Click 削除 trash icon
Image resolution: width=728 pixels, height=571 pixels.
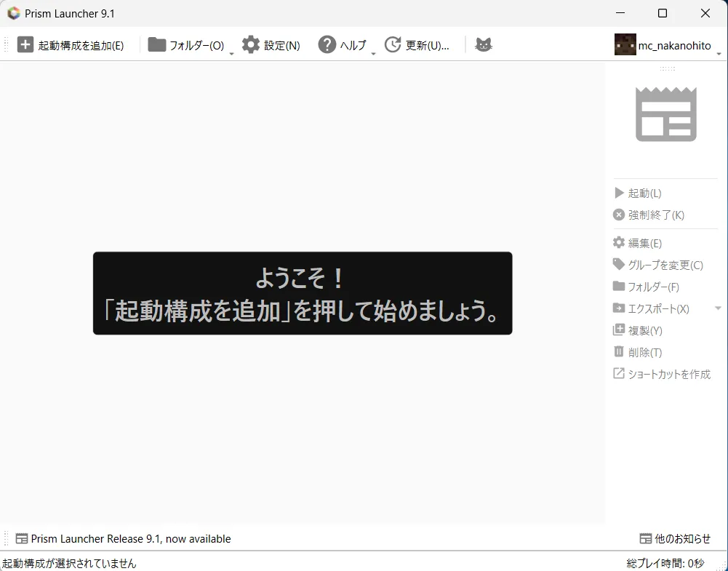tap(619, 352)
